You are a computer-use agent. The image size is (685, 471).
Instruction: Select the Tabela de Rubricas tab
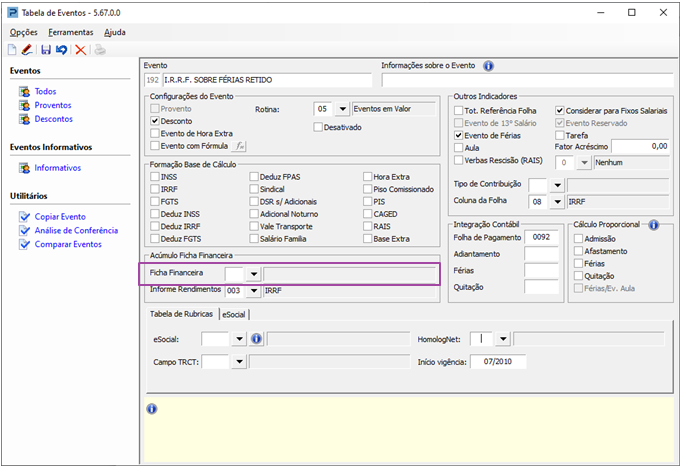click(181, 314)
